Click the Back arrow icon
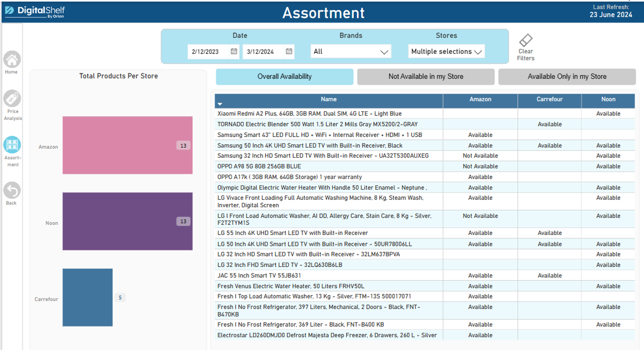 coord(12,191)
